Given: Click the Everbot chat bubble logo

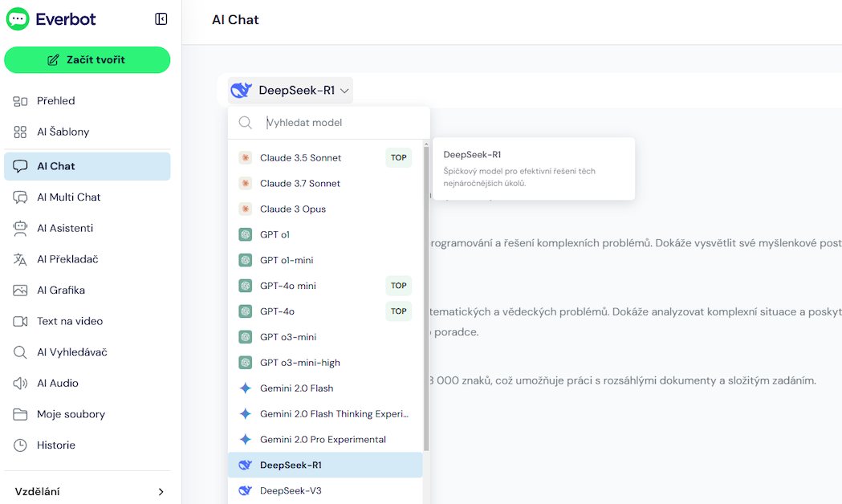Looking at the screenshot, I should (x=18, y=19).
